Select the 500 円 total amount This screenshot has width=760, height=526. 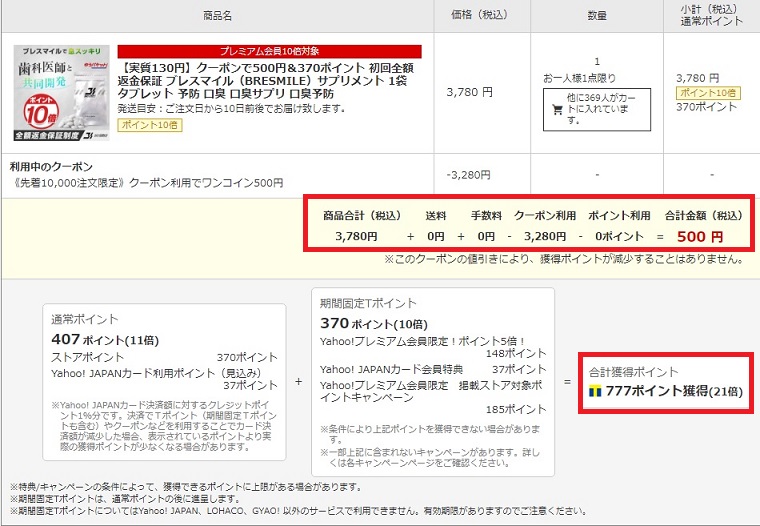click(x=700, y=237)
